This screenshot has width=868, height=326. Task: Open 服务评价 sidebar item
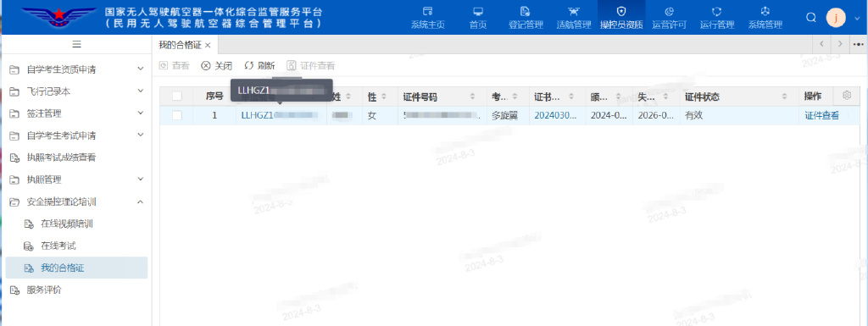click(x=76, y=290)
